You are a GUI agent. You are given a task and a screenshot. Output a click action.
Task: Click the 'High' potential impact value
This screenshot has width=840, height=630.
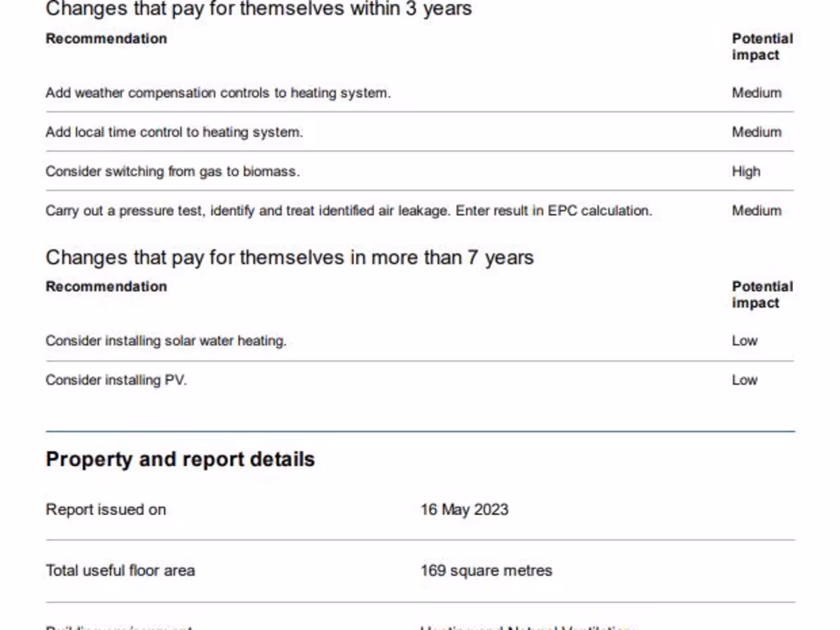tap(746, 171)
